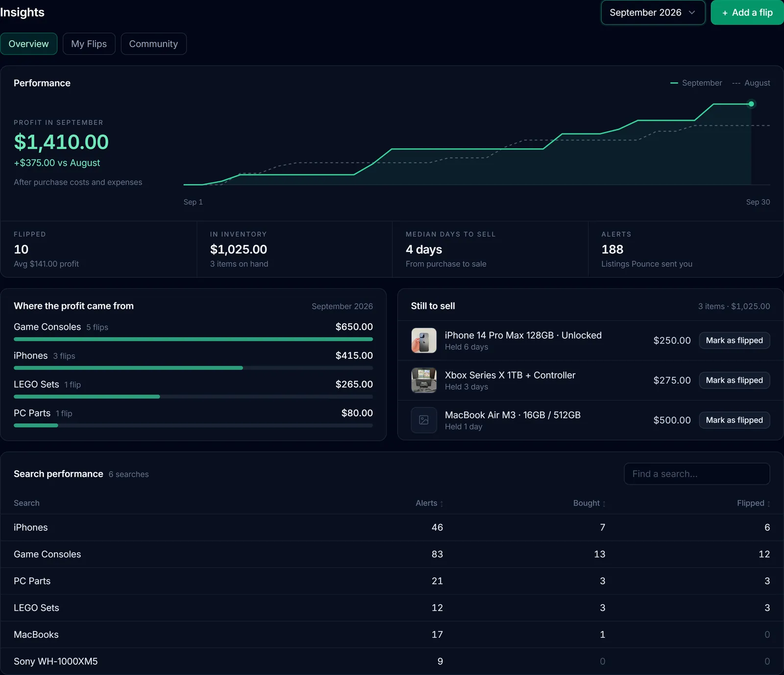Sort table by Bought column
This screenshot has height=675, width=784.
click(589, 503)
